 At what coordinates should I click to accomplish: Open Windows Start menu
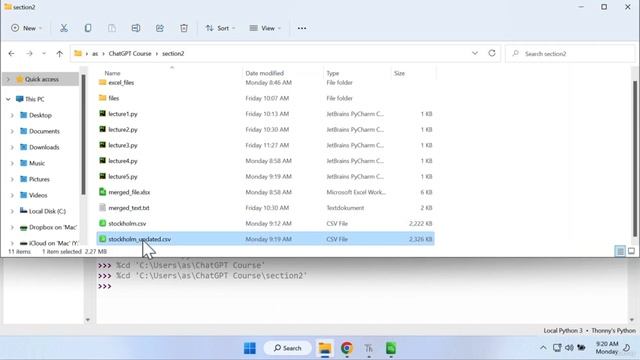click(x=250, y=348)
